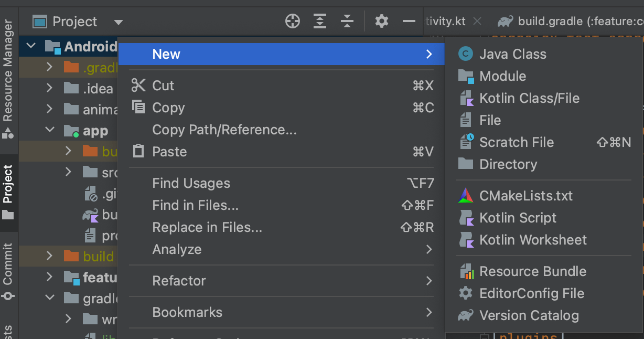Open the New submenu entry
This screenshot has width=644, height=339.
point(282,54)
